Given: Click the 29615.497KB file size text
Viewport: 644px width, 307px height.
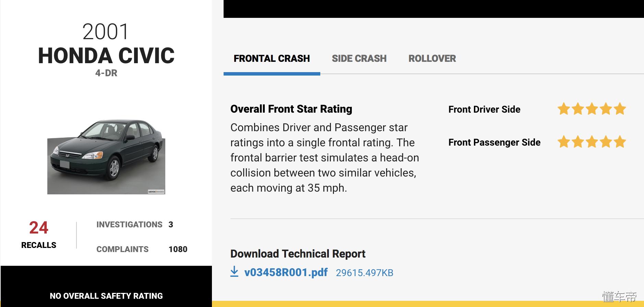Looking at the screenshot, I should (365, 273).
